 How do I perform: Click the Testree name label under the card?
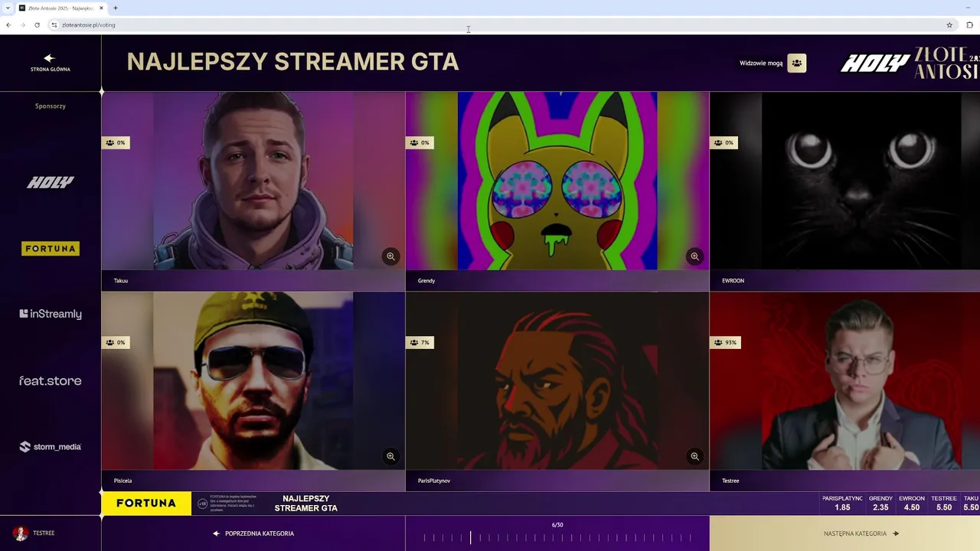730,481
